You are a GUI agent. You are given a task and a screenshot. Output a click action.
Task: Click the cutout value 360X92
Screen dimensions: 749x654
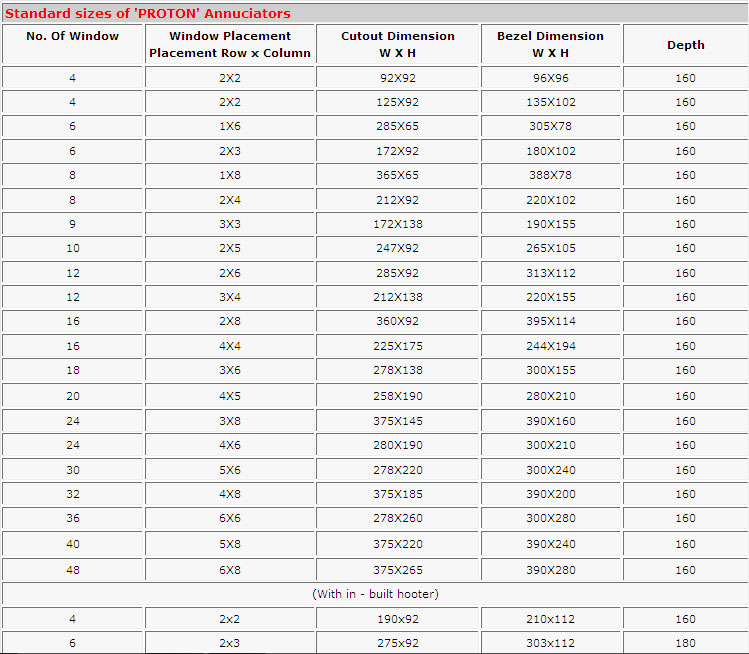pyautogui.click(x=397, y=321)
